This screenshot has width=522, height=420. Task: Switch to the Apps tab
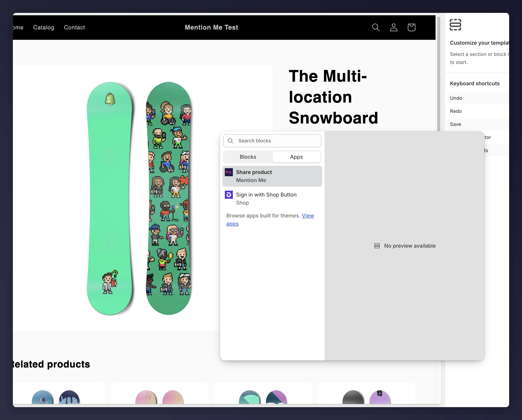pyautogui.click(x=296, y=157)
